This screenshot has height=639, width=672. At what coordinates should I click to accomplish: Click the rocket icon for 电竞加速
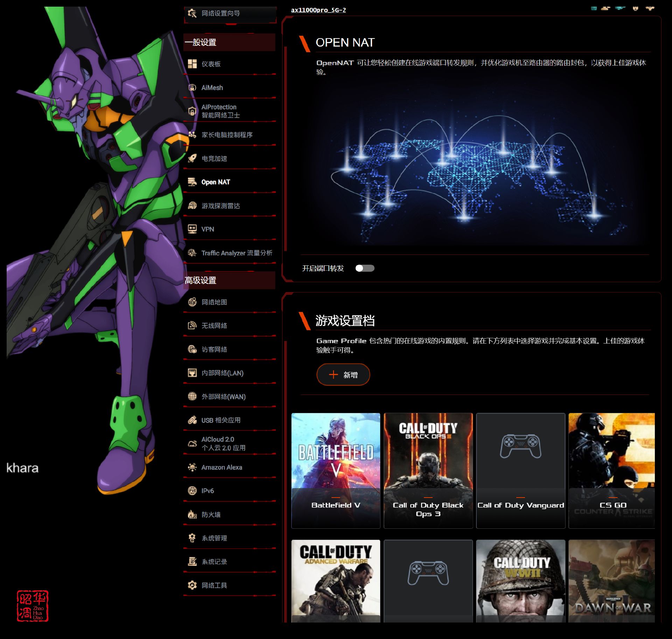[x=192, y=158]
